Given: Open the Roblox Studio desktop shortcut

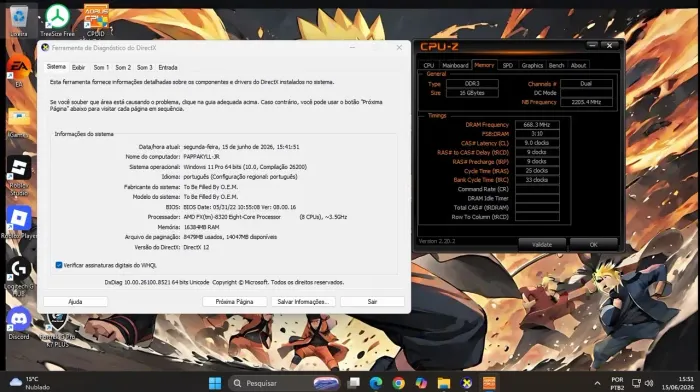Looking at the screenshot, I should click(19, 176).
